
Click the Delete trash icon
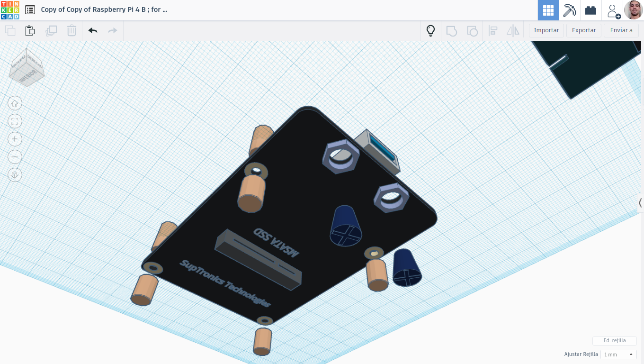point(72,31)
